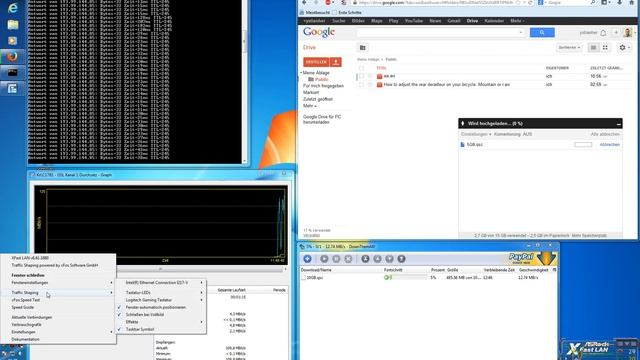
Task: Click the Google+ share plus button
Action: pyautogui.click(x=616, y=33)
